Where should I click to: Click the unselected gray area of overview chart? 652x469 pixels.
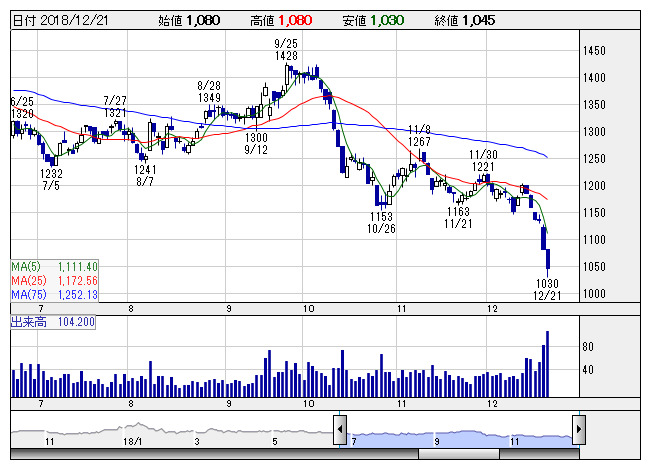170,432
